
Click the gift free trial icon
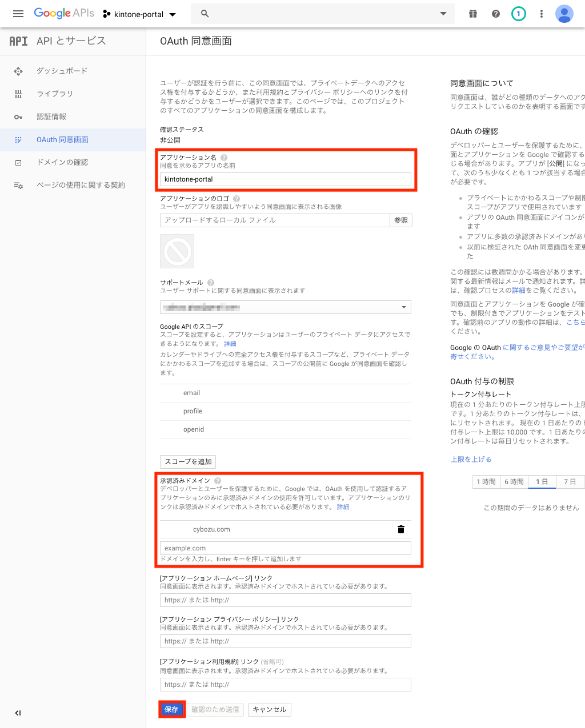point(473,14)
